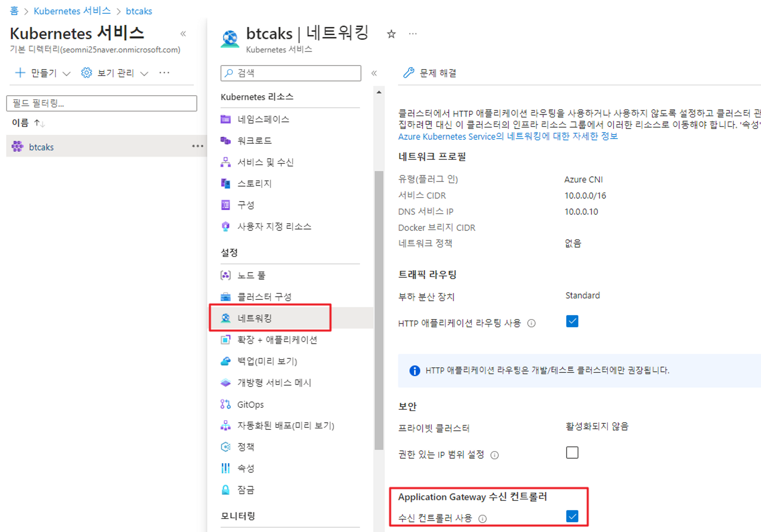761x532 pixels.
Task: Click the Azure CNI plugin value
Action: 584,179
